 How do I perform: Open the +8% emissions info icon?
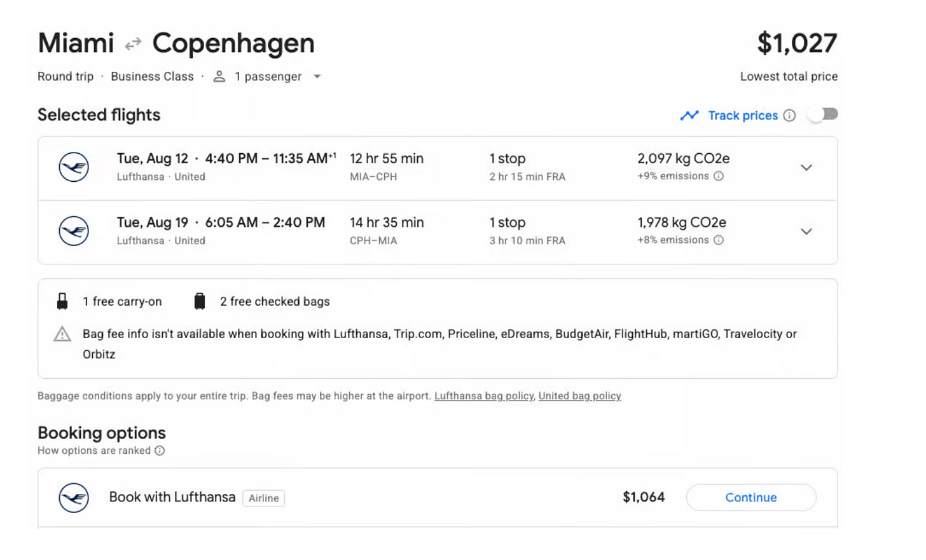719,240
